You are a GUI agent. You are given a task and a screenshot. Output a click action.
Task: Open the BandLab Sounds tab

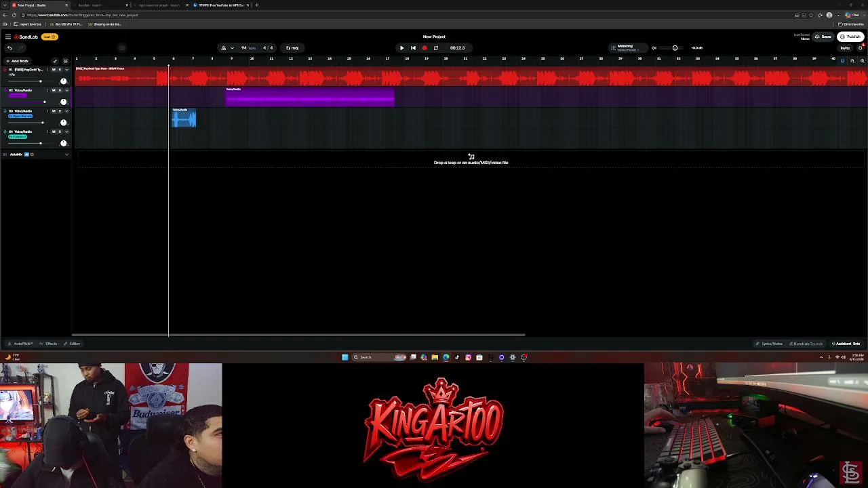[x=806, y=344]
